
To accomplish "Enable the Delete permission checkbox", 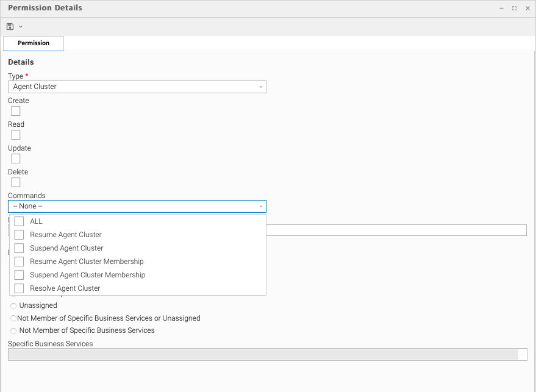I will 16,182.
